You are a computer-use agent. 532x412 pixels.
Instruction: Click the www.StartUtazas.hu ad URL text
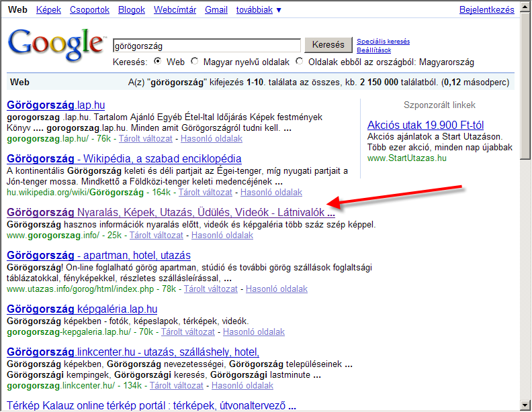pos(407,158)
